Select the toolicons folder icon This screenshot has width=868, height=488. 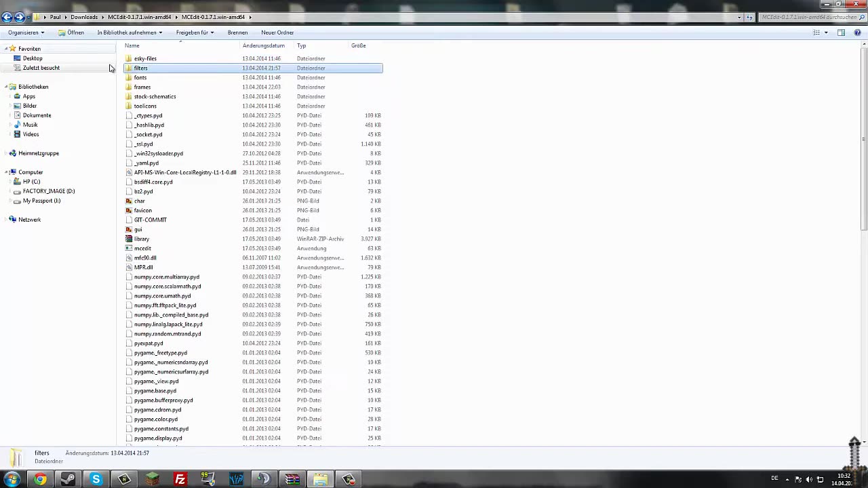point(129,106)
